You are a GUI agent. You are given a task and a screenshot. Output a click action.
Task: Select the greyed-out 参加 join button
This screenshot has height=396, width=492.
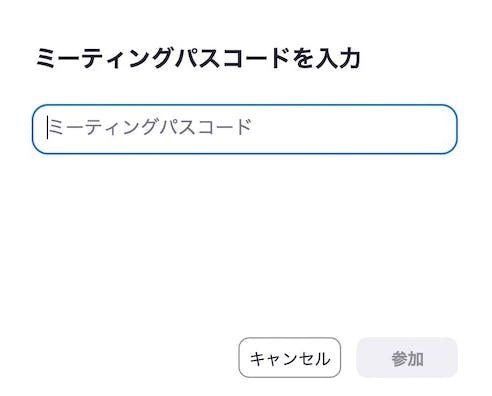(407, 357)
